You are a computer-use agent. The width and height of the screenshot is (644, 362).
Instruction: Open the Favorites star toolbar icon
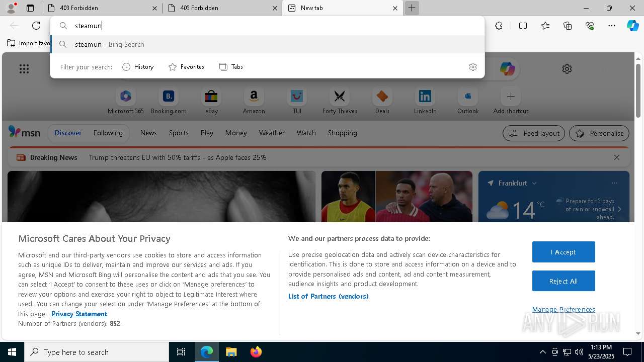pyautogui.click(x=545, y=26)
